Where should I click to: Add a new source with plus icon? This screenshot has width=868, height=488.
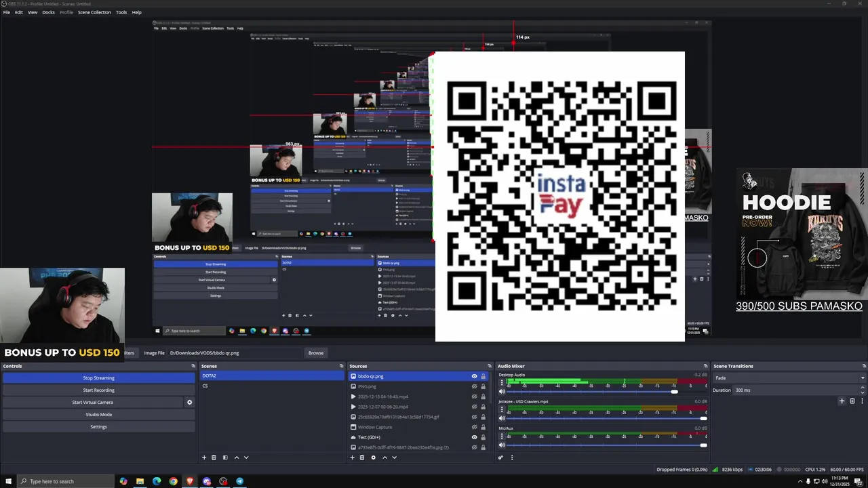tap(352, 457)
